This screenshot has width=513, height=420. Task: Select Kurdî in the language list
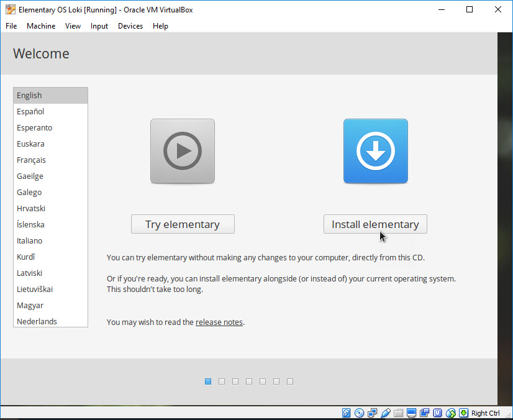(x=51, y=257)
